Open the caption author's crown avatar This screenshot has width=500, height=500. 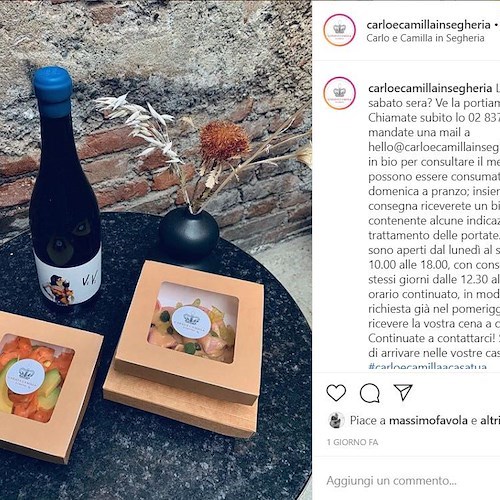340,93
